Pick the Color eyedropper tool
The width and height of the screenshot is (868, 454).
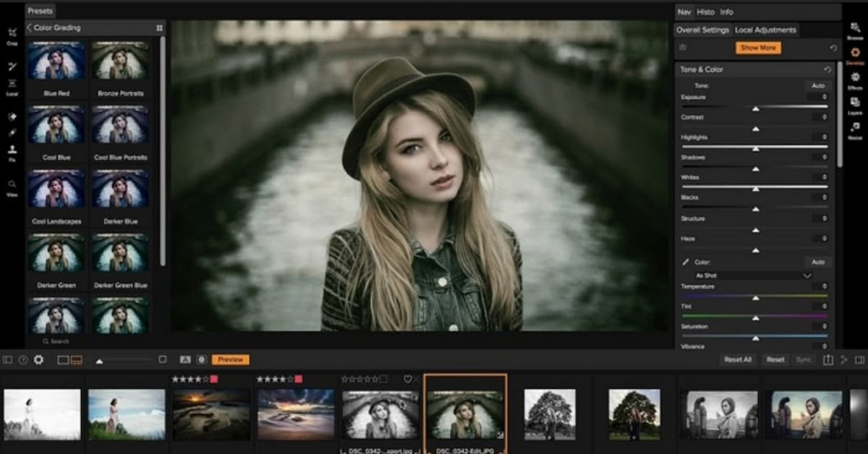(686, 262)
